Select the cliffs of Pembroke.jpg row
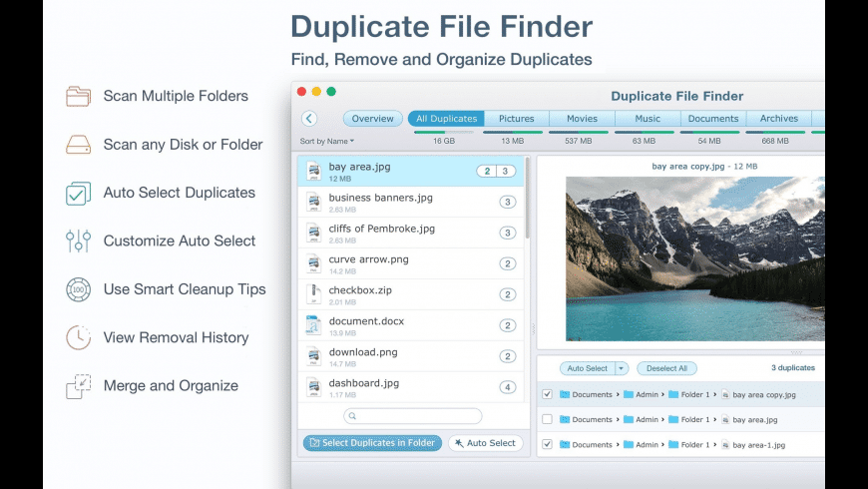The width and height of the screenshot is (868, 489). click(x=410, y=234)
